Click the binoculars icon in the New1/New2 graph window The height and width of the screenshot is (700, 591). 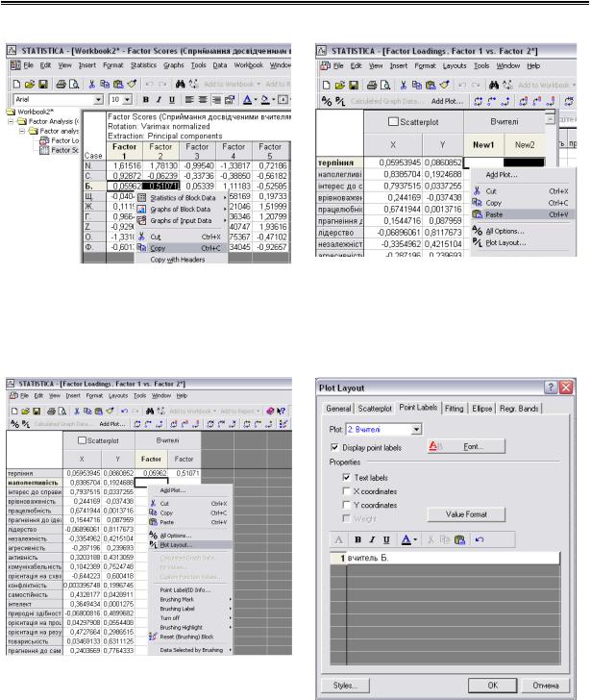tap(493, 85)
